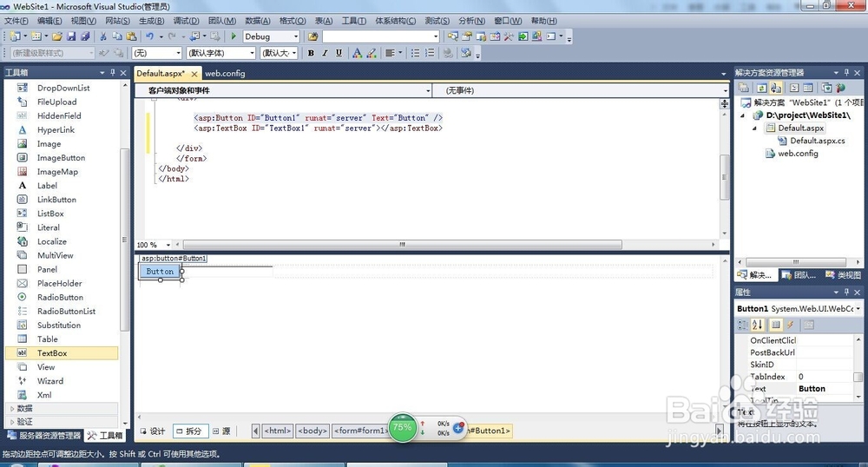The image size is (868, 467).
Task: Select TextBox in the toolbox
Action: tap(62, 353)
